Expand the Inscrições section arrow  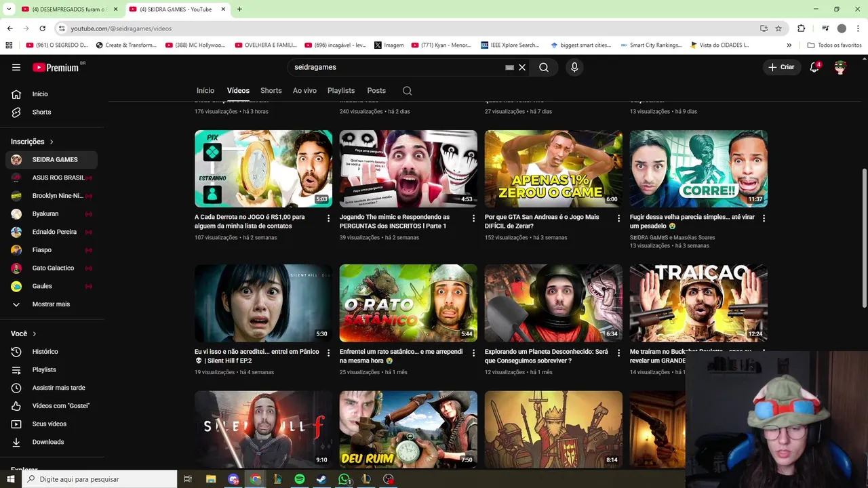(x=52, y=142)
